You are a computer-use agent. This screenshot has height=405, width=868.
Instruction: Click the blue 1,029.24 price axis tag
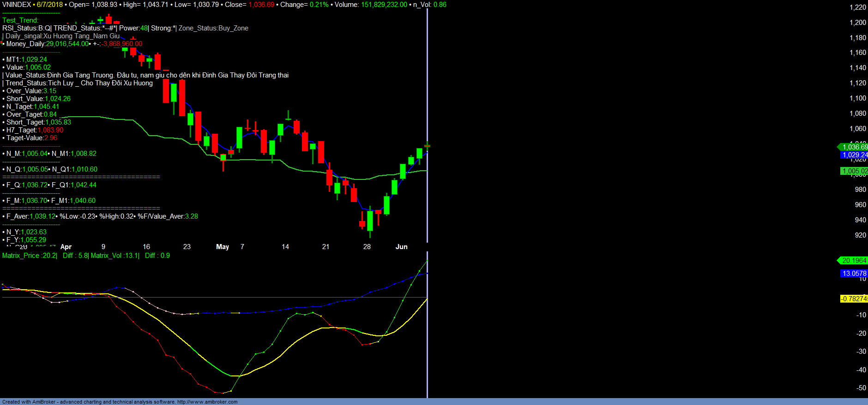pos(854,155)
